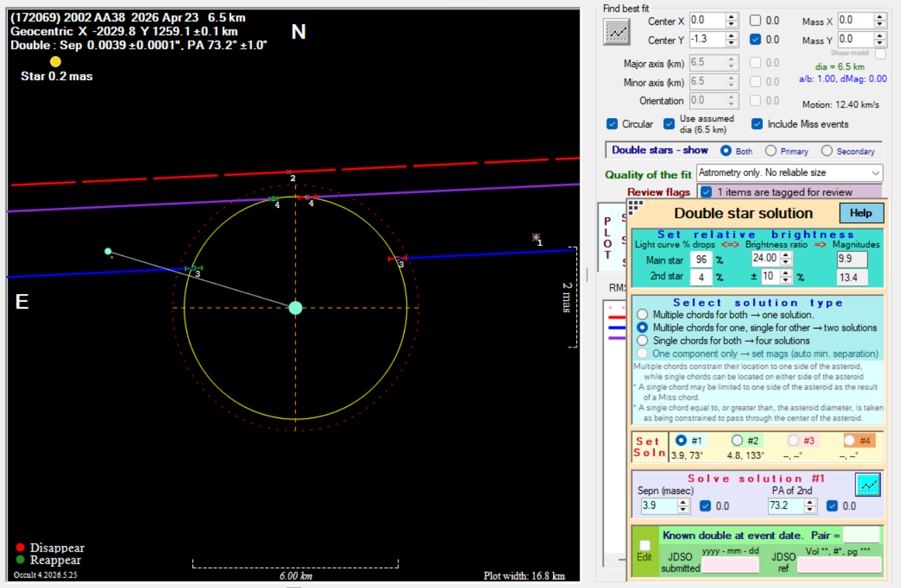Click the '4.8, 133°' solution #2 result text
Viewport: 901px width, 588px height.
(744, 455)
